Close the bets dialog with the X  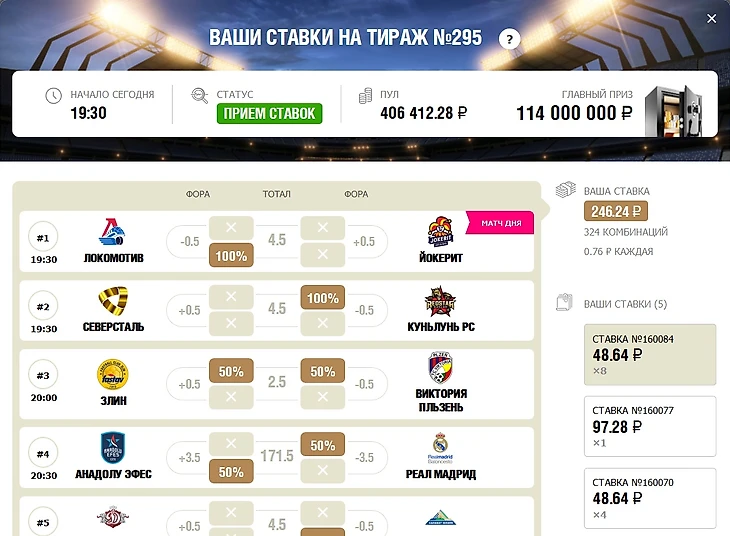[711, 19]
